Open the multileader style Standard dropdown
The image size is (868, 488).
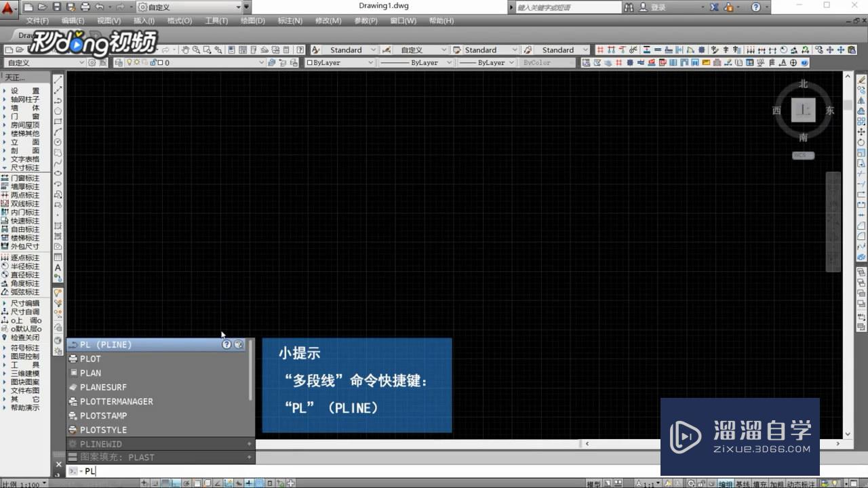click(x=562, y=49)
